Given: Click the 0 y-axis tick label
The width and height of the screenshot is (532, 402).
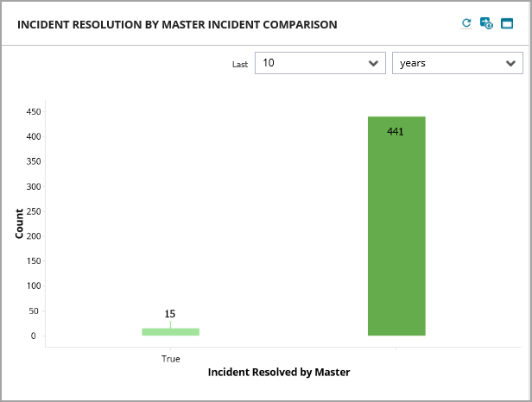Looking at the screenshot, I should (x=33, y=336).
